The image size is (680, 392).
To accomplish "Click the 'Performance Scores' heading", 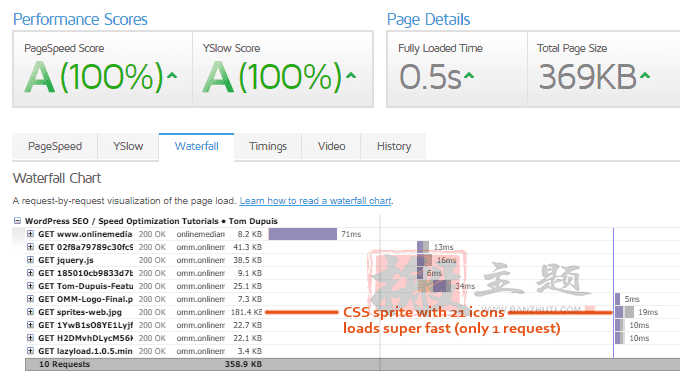I will (x=80, y=20).
